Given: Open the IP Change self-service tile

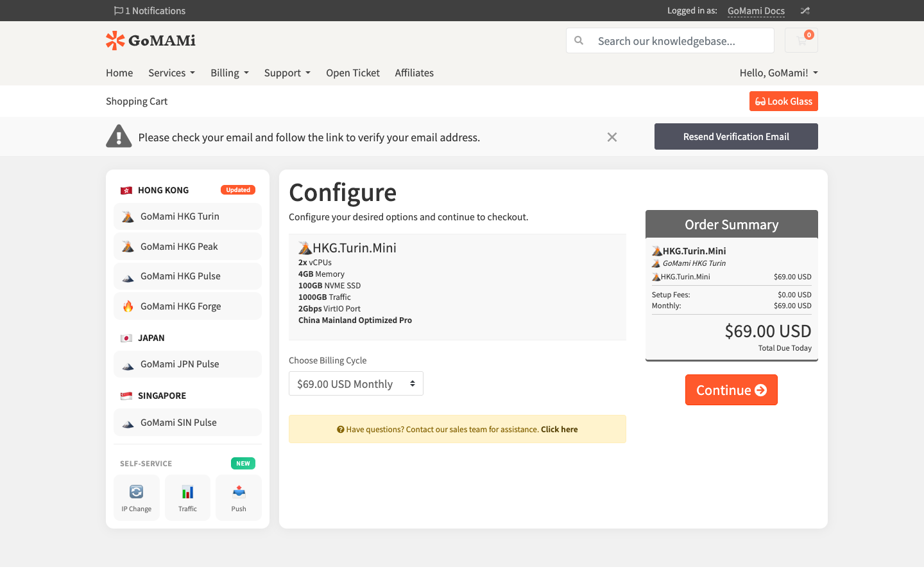Looking at the screenshot, I should [137, 498].
